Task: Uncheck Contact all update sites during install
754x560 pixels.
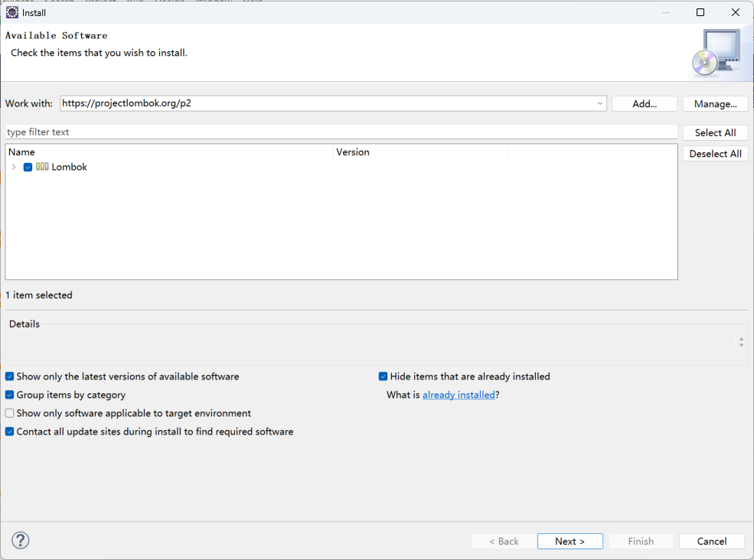Action: 10,431
